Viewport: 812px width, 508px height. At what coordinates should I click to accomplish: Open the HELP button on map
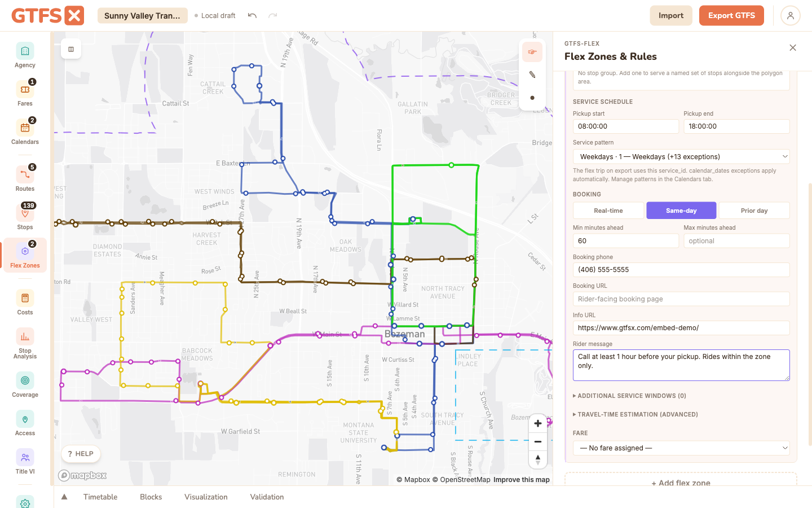tap(81, 454)
